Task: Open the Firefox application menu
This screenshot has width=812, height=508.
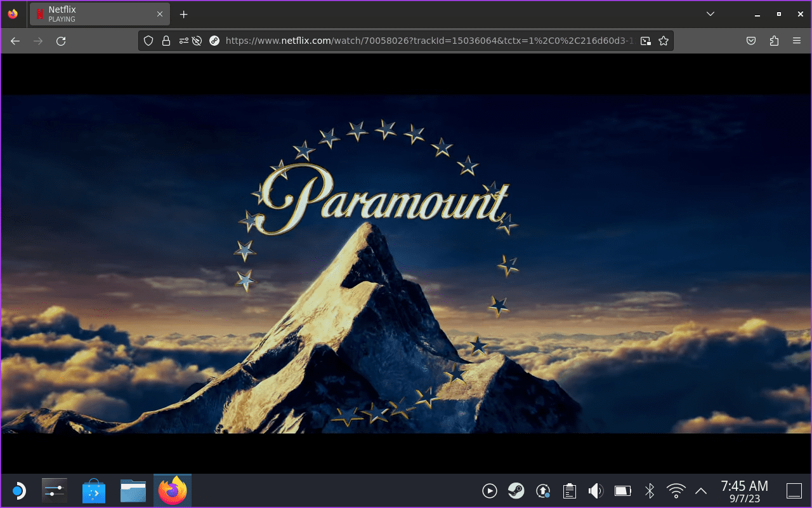Action: [x=797, y=41]
